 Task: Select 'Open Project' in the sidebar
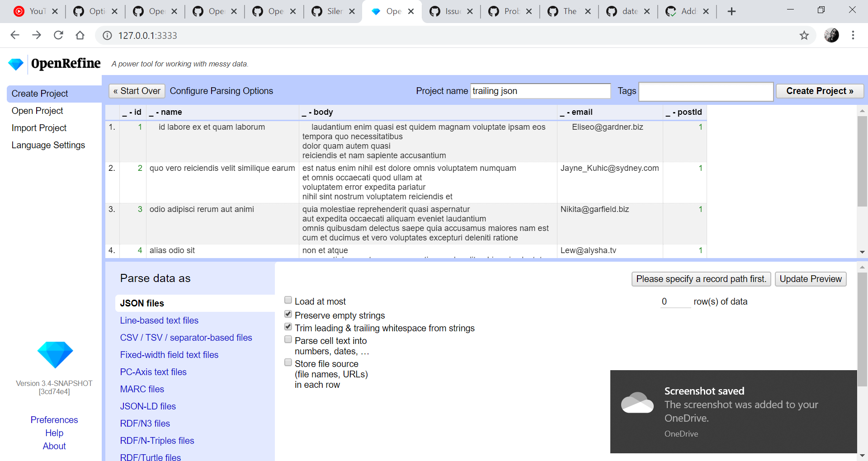(x=37, y=111)
